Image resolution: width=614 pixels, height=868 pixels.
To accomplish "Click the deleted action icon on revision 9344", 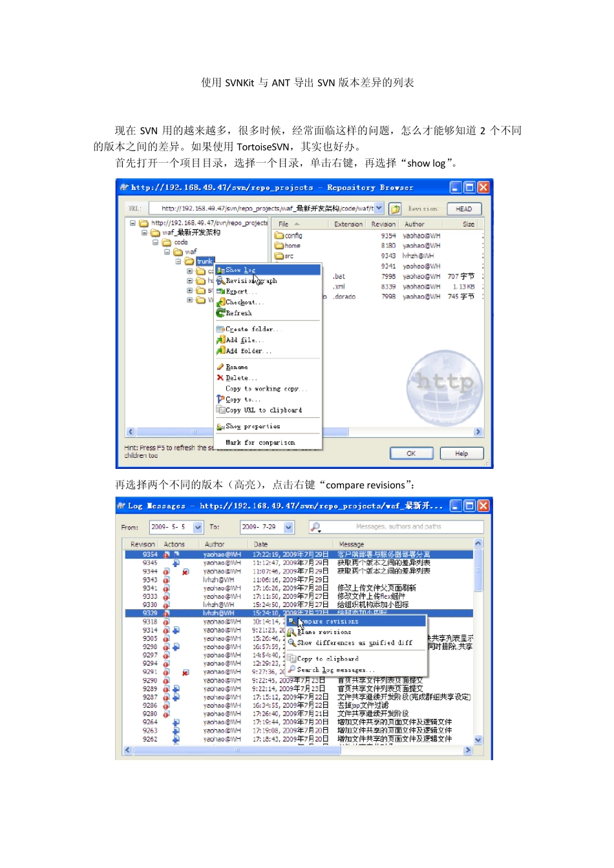I will click(x=185, y=572).
